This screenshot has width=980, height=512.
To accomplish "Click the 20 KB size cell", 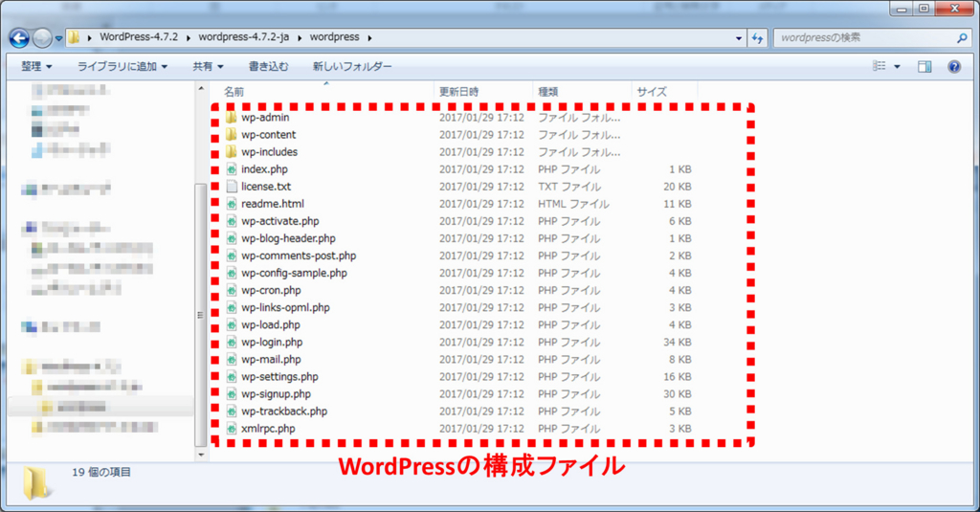I will point(677,187).
